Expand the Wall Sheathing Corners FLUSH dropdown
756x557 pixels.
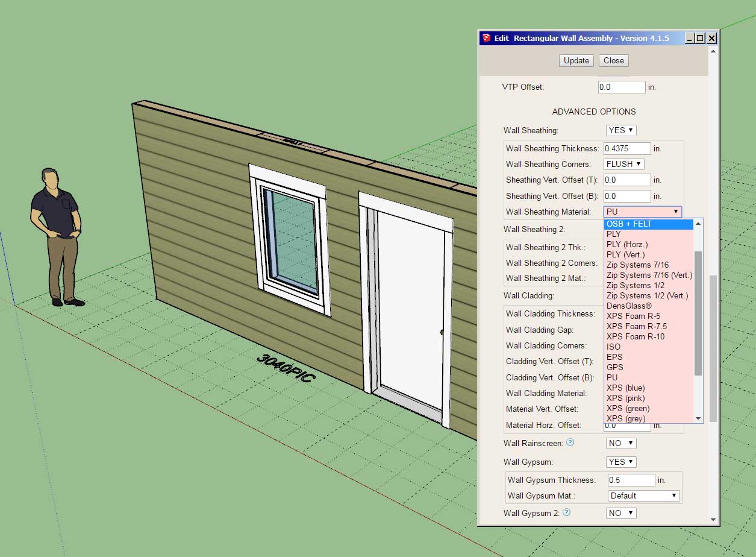coord(623,164)
